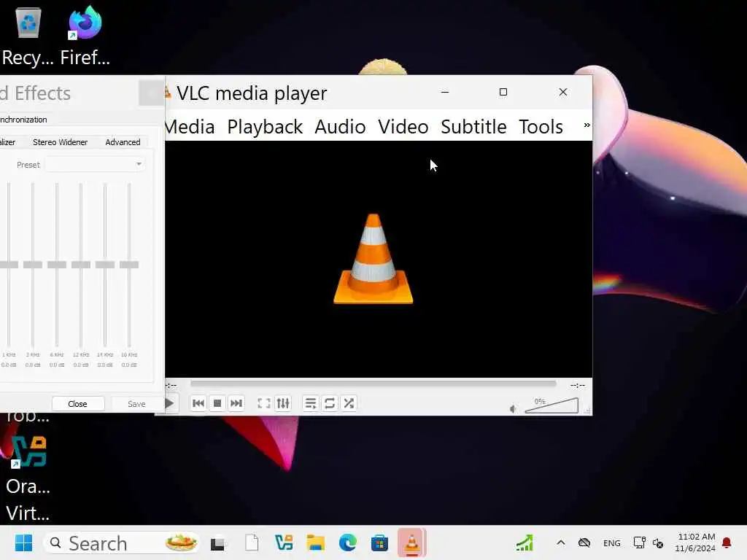The width and height of the screenshot is (747, 560).
Task: Adjust the 12 KHz equalizer slider
Action: [x=81, y=265]
